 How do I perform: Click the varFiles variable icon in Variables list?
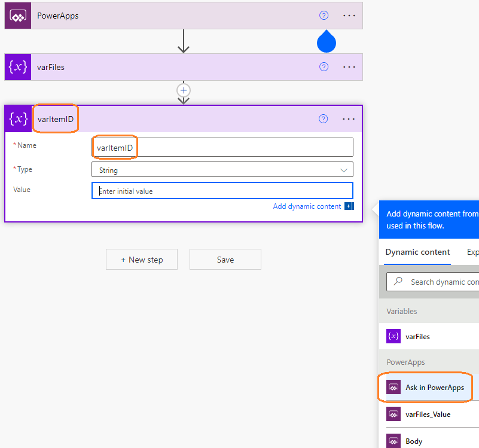393,336
